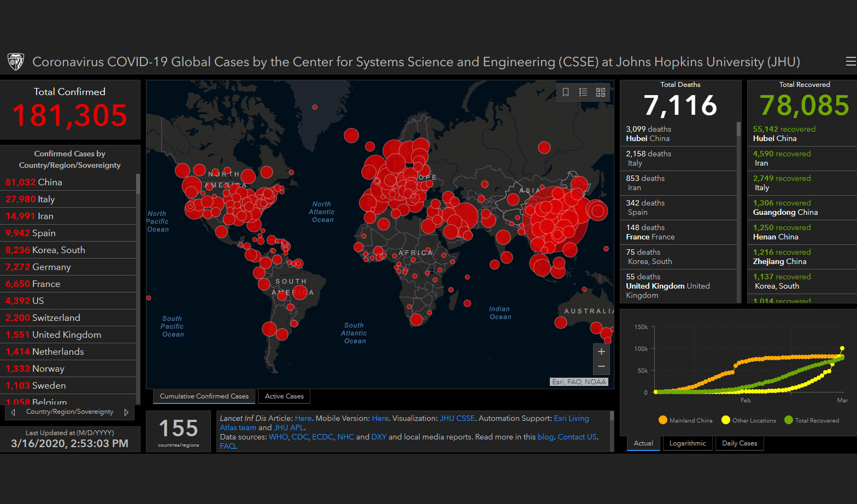Click the Johns Hopkins shield logo
Image resolution: width=857 pixels, height=504 pixels.
(16, 62)
